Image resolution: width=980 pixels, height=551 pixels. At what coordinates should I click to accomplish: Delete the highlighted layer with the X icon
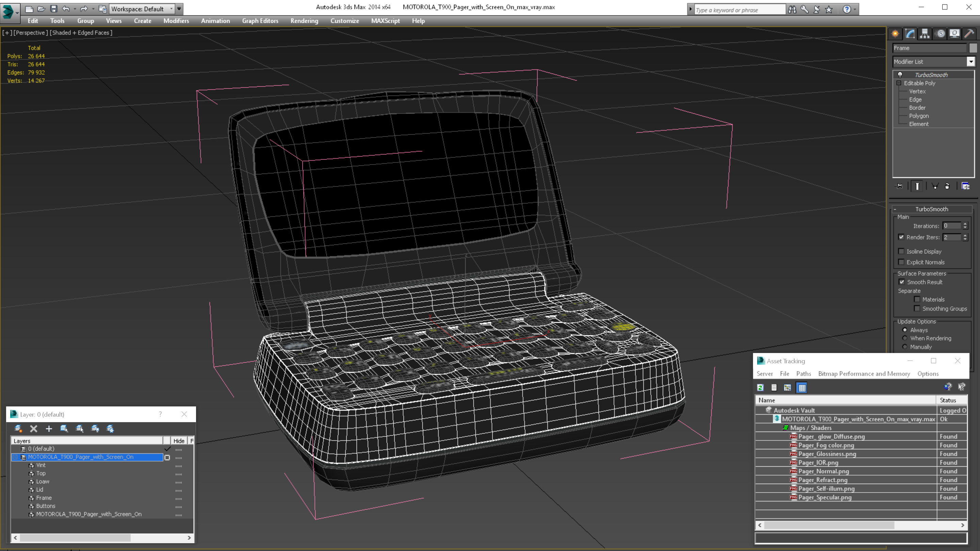33,429
